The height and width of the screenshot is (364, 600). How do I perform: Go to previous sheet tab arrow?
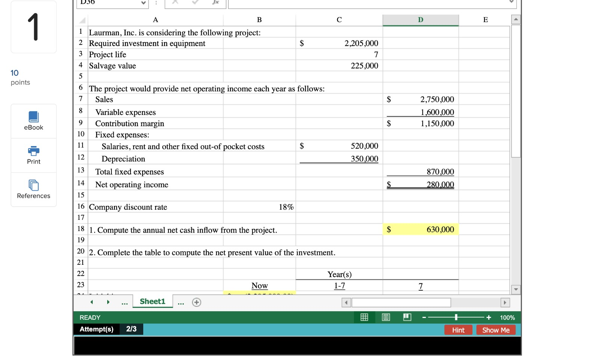point(91,302)
